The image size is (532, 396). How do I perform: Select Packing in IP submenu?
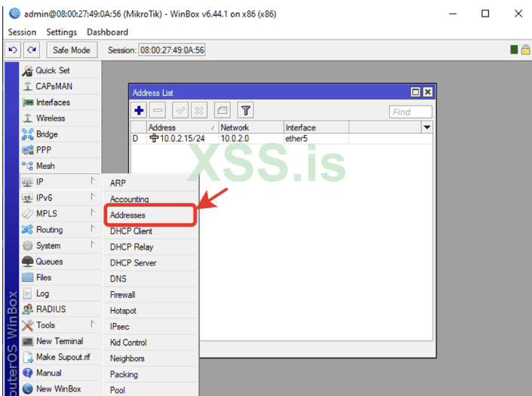pyautogui.click(x=150, y=374)
